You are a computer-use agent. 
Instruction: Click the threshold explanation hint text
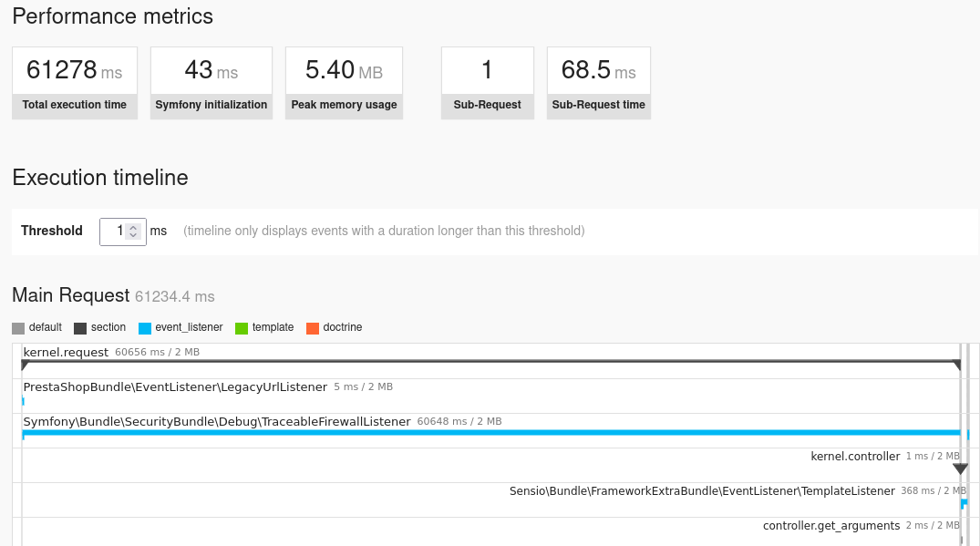[384, 232]
